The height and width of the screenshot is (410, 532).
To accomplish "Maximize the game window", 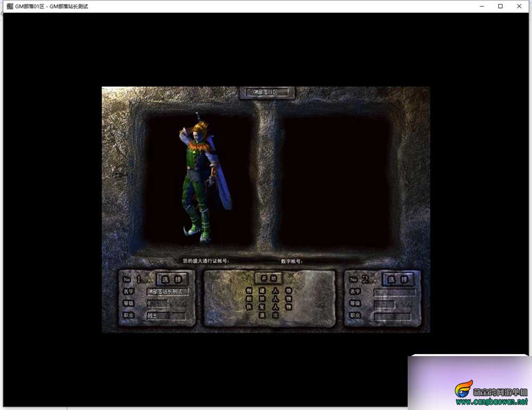I will 500,6.
